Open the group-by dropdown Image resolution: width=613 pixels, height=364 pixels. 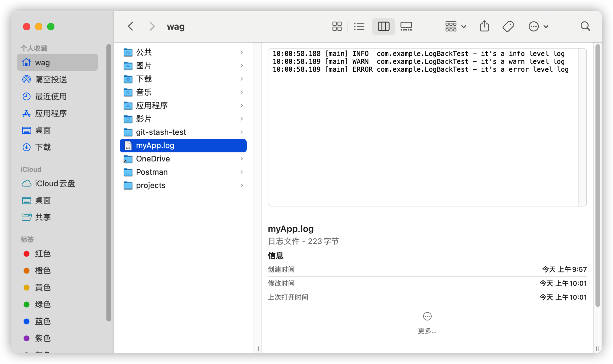pos(455,27)
